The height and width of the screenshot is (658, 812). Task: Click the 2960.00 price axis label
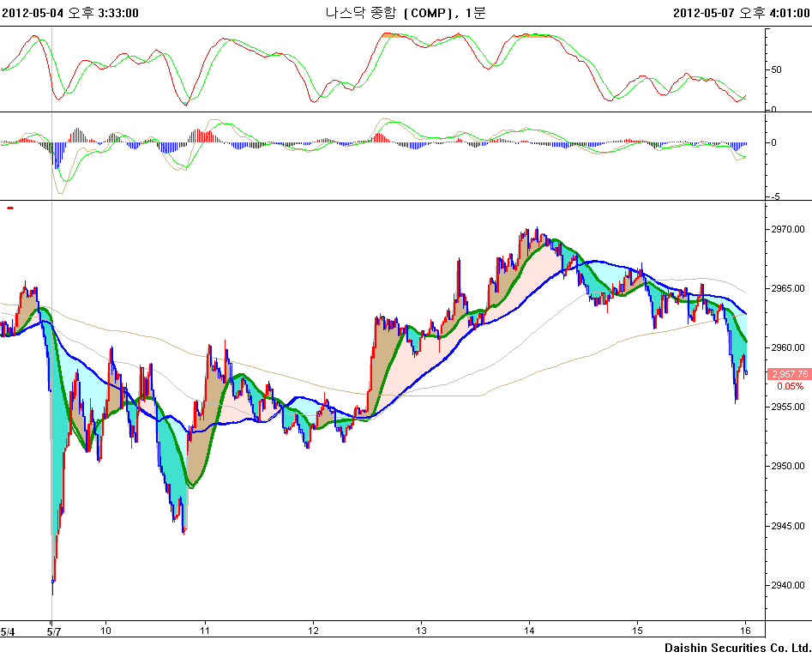point(787,348)
